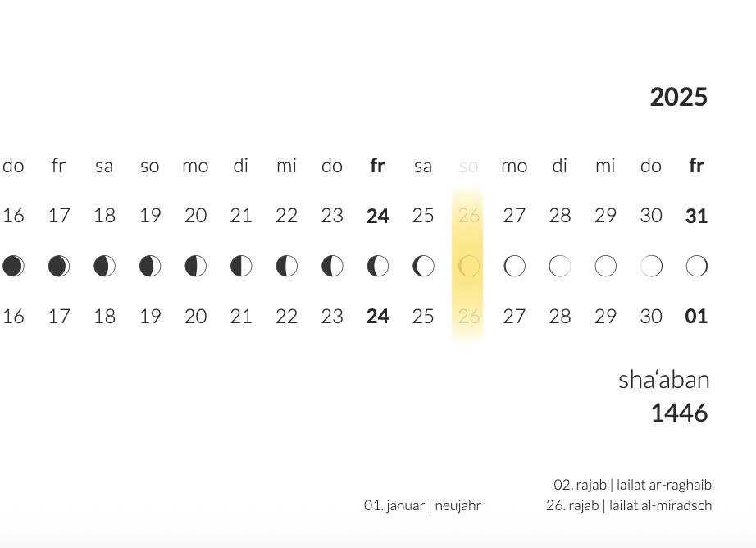
Task: Select Gregorian date 31 in top row
Action: [x=696, y=216]
